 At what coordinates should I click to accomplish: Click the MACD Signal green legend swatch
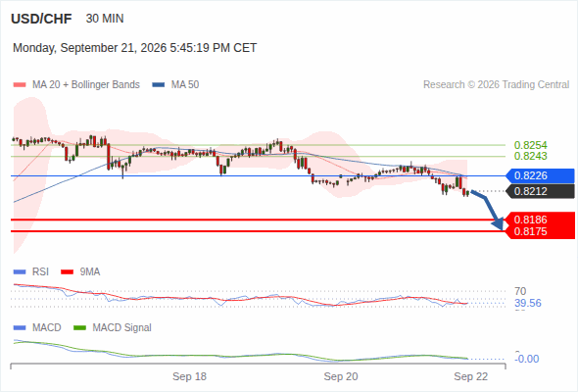79,328
